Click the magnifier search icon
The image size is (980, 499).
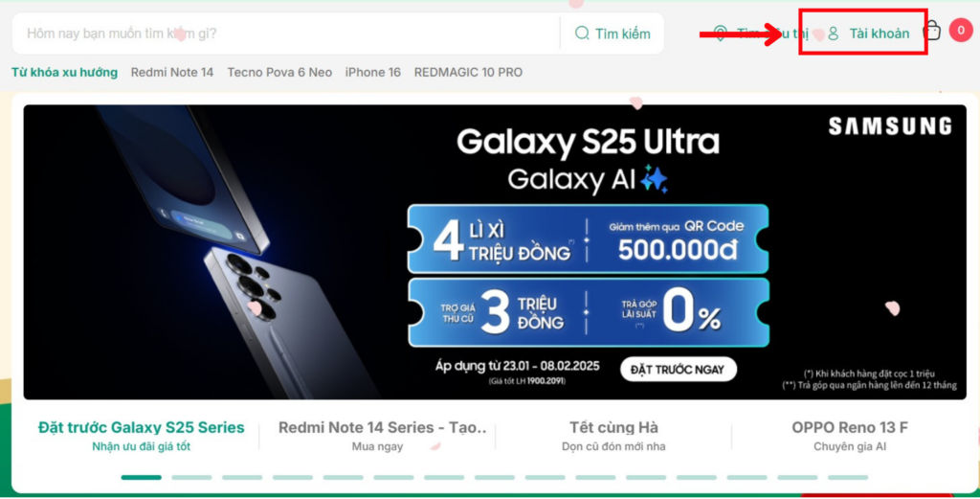[x=582, y=34]
